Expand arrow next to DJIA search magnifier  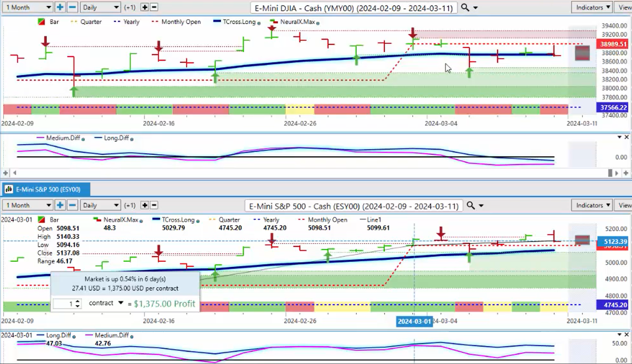[x=475, y=8]
